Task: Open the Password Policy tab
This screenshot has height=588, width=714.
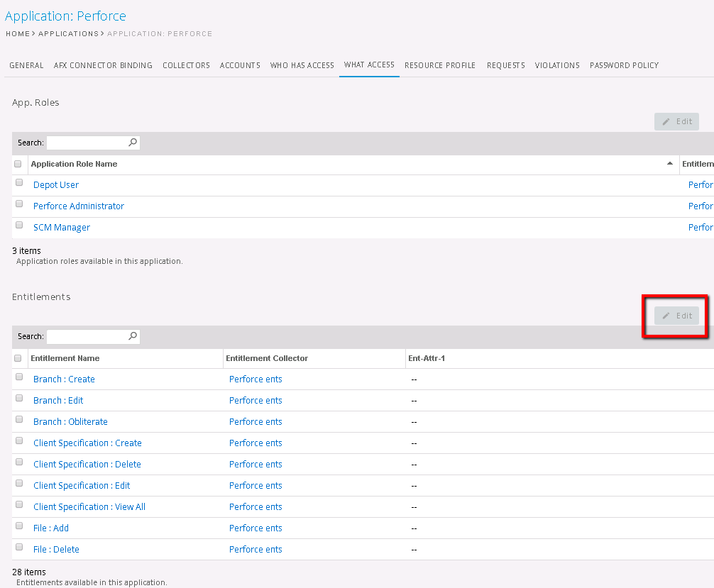Action: click(624, 65)
